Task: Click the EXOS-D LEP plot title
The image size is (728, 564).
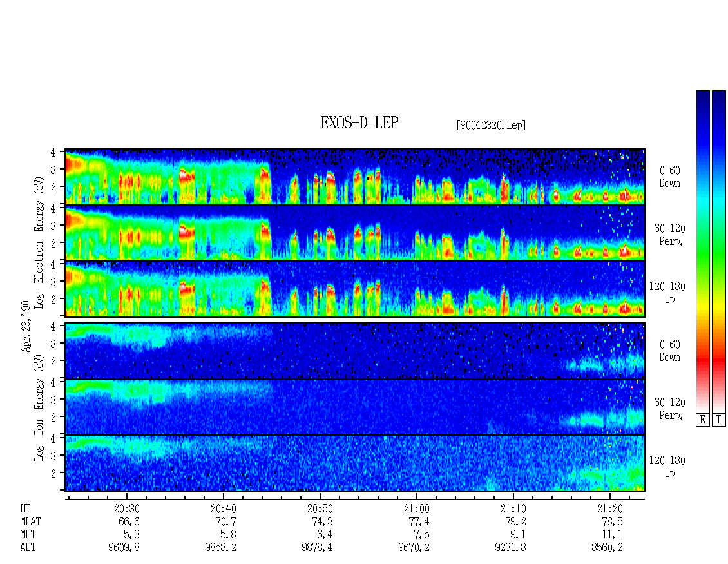Action: [x=359, y=122]
